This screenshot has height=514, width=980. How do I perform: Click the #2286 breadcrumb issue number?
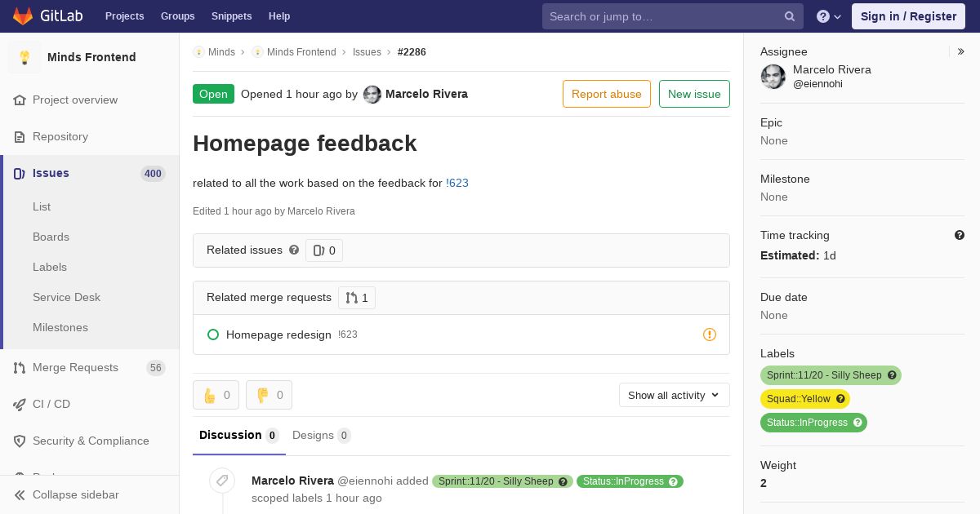[412, 52]
